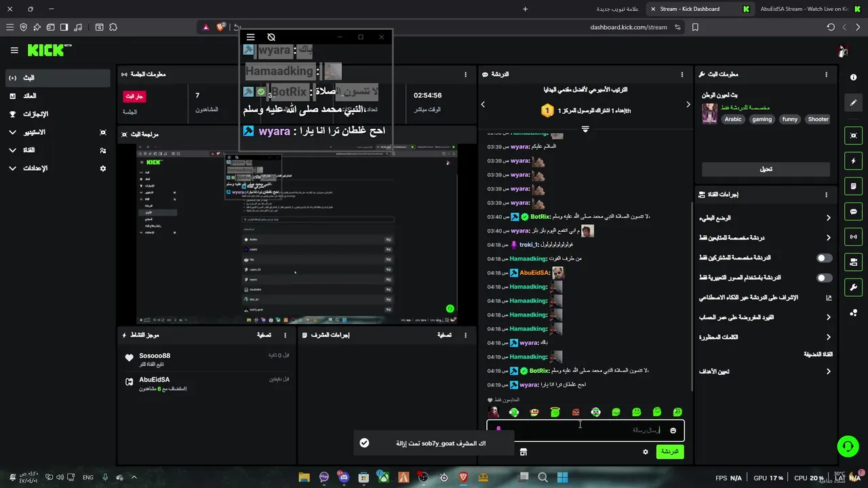Toggle subscribers-only chat switch

click(x=825, y=258)
